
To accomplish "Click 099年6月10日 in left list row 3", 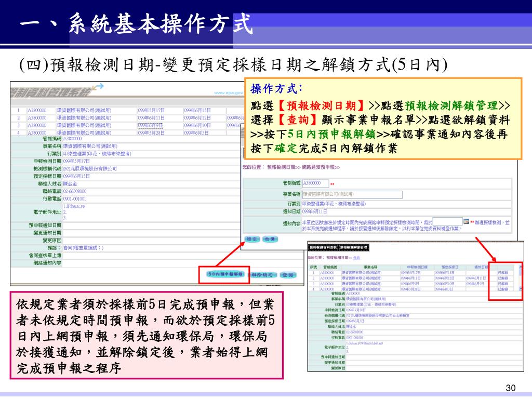I will point(197,126).
